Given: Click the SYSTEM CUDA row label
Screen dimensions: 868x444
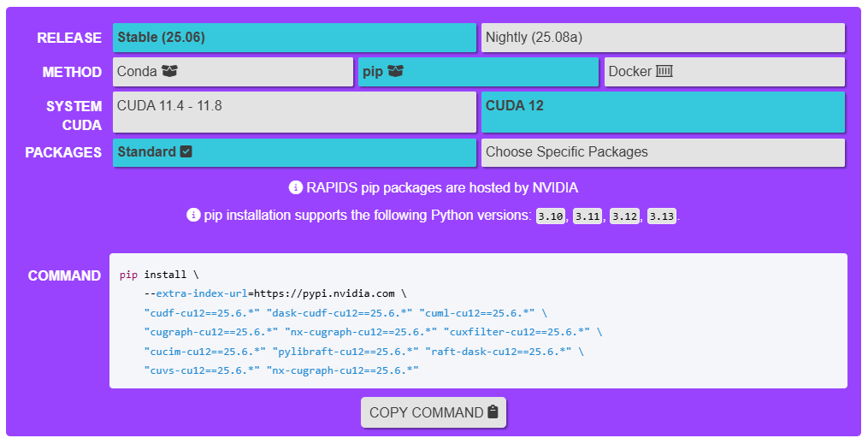Looking at the screenshot, I should (x=74, y=115).
